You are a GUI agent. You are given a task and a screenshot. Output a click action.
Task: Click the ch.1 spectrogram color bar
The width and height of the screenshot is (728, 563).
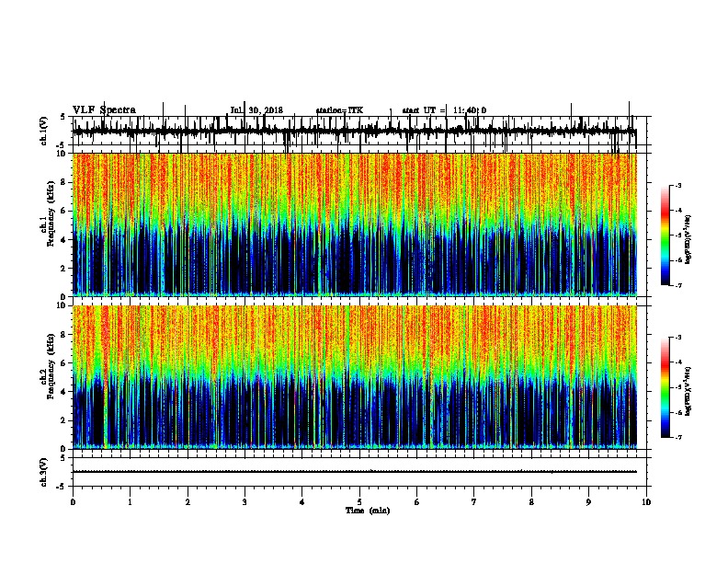(665, 236)
